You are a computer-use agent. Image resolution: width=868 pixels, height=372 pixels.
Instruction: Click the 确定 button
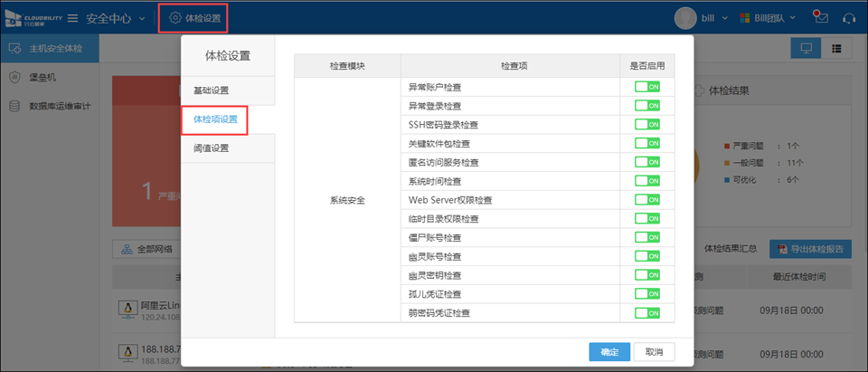tap(609, 351)
